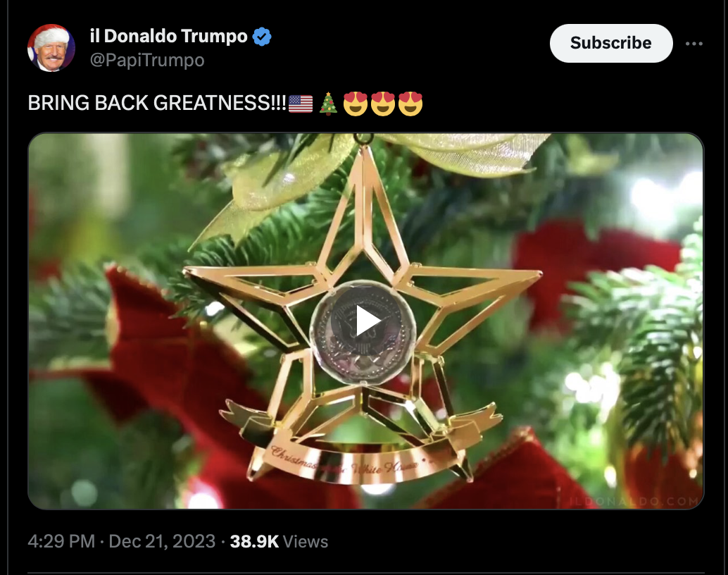Open the Santa hat profile avatar
This screenshot has height=575, width=728.
pyautogui.click(x=51, y=47)
